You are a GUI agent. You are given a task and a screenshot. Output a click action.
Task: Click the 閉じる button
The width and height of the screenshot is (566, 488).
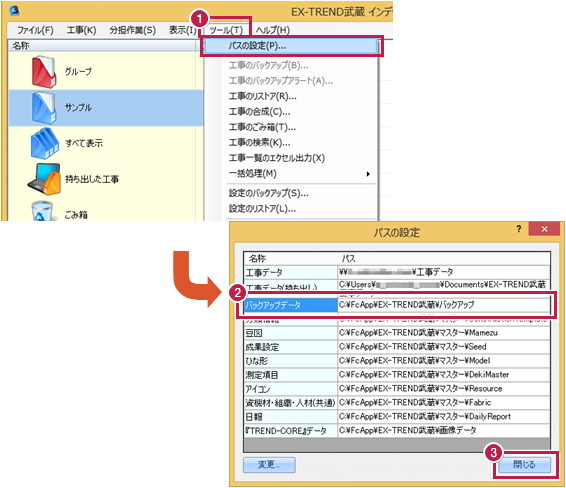click(x=524, y=465)
